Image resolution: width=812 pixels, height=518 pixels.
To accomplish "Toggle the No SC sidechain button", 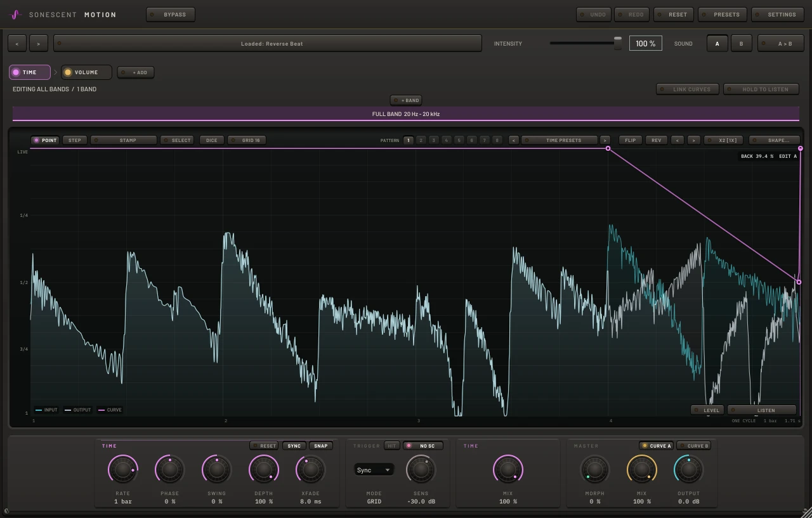I will (423, 446).
